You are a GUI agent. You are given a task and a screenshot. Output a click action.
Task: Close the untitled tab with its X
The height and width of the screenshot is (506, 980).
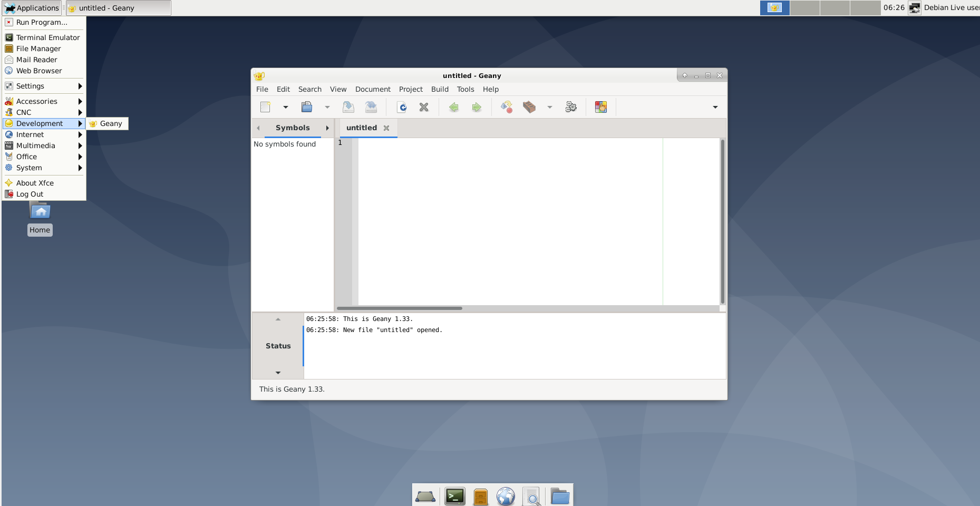[x=386, y=128]
